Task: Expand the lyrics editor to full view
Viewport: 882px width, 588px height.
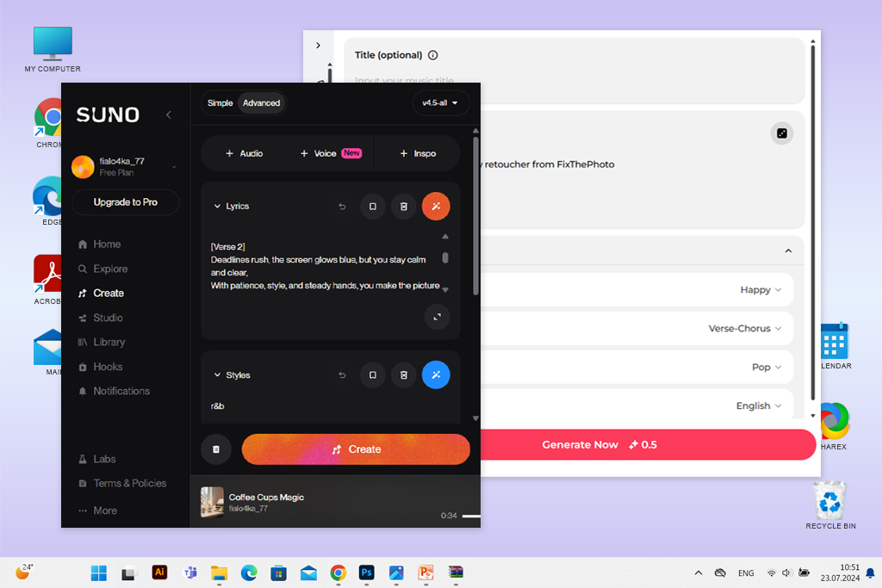Action: 437,317
